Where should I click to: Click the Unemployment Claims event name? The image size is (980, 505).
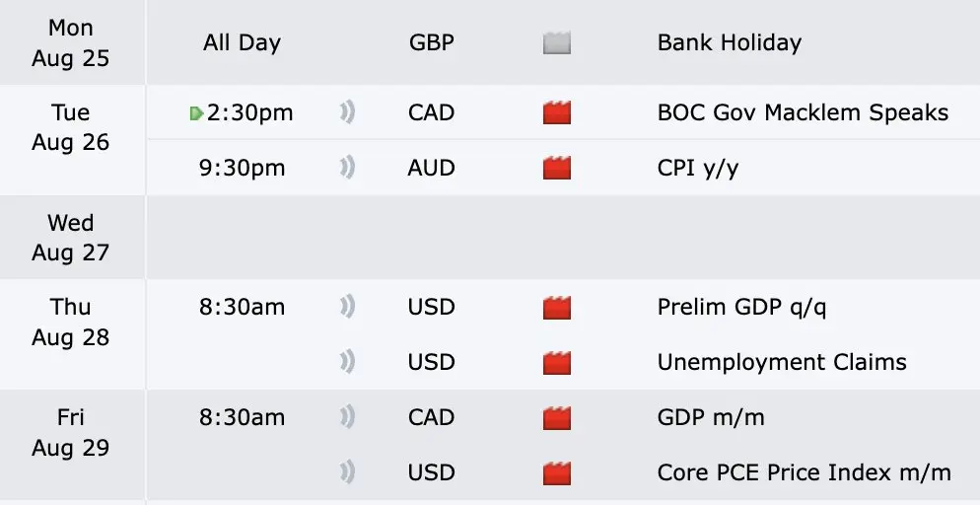782,362
